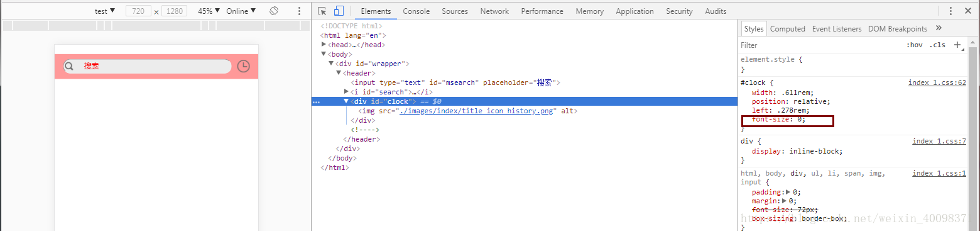Open DevTools customize three-dot menu

(x=950, y=11)
